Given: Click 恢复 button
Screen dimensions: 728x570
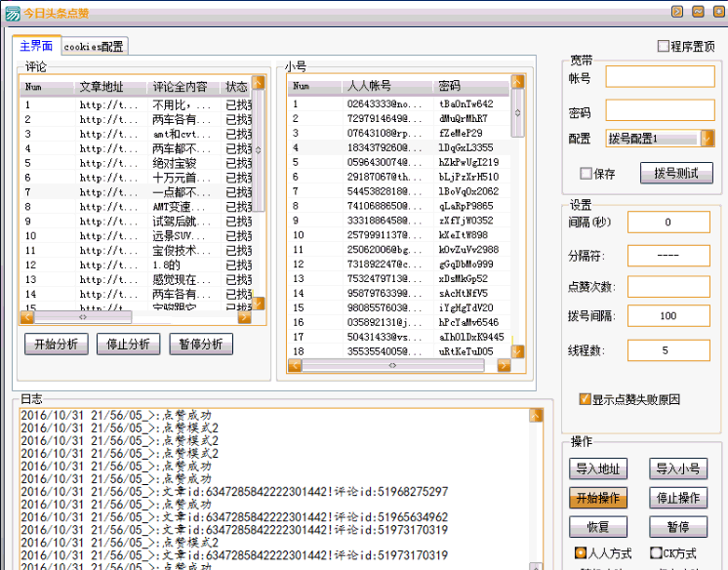Looking at the screenshot, I should click(598, 527).
